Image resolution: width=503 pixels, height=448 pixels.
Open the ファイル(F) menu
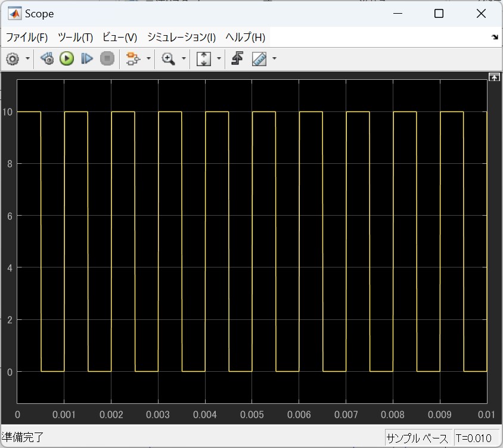(x=27, y=37)
